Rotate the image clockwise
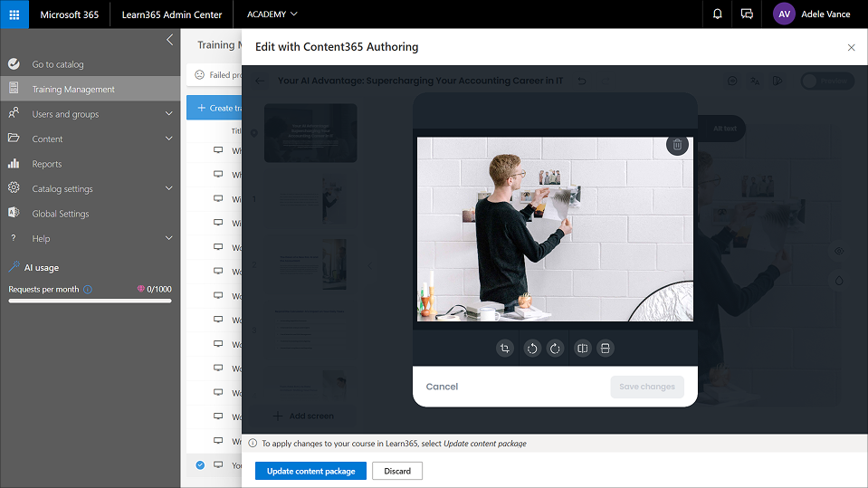The image size is (868, 488). (555, 349)
